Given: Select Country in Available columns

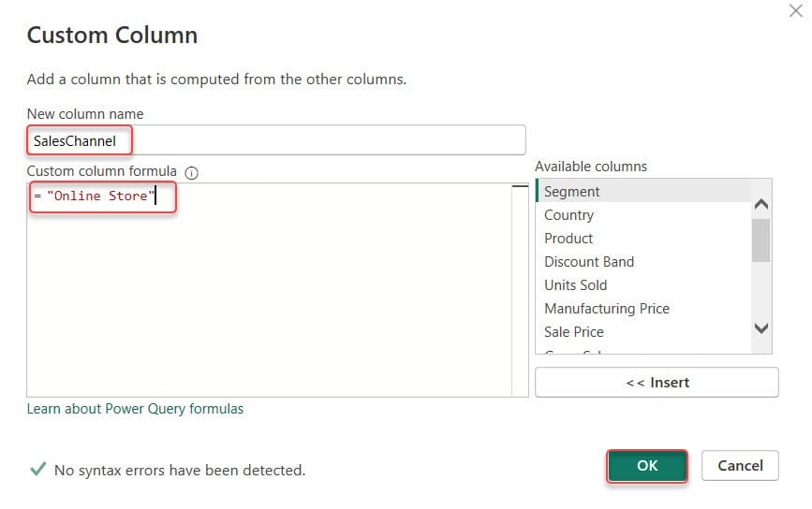Looking at the screenshot, I should pyautogui.click(x=643, y=215).
